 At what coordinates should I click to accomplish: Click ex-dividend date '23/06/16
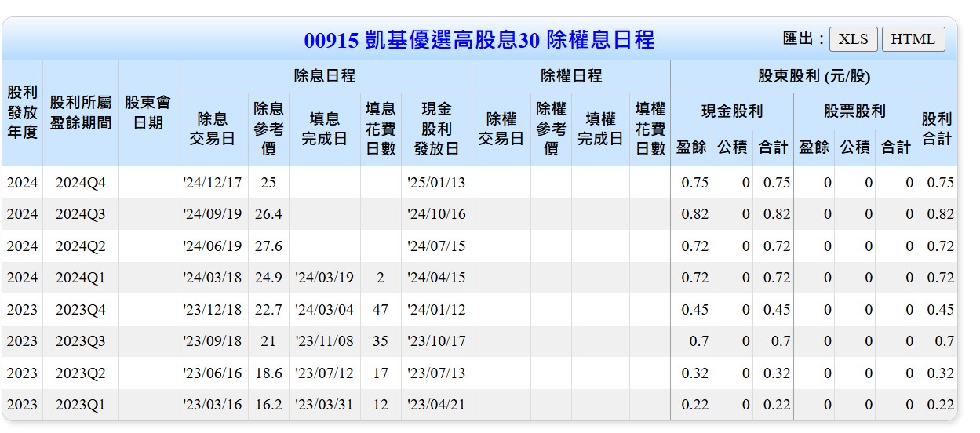coord(213,373)
